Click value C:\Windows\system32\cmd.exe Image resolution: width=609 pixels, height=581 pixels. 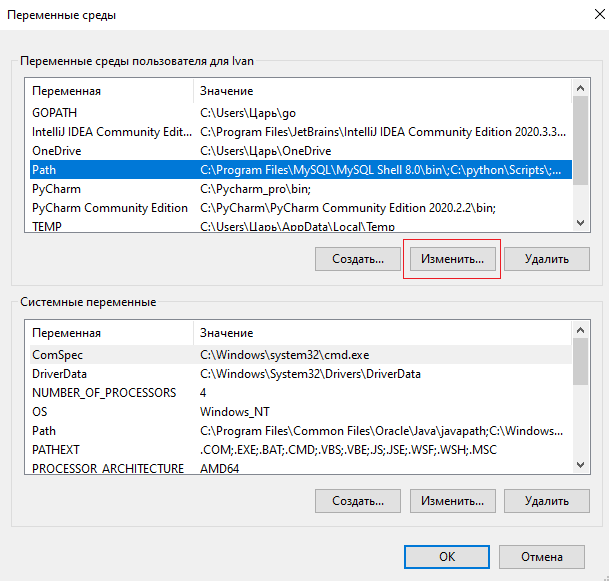tap(285, 355)
